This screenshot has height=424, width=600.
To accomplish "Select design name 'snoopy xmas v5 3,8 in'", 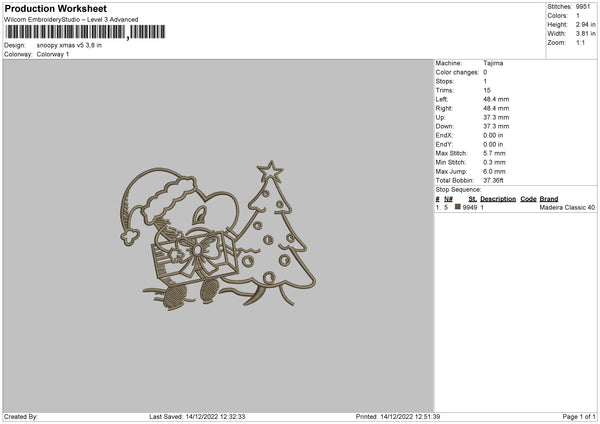I will tap(69, 45).
